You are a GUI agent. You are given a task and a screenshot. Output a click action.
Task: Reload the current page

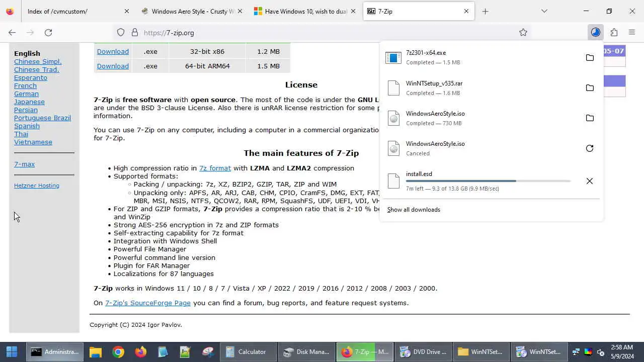(x=48, y=32)
